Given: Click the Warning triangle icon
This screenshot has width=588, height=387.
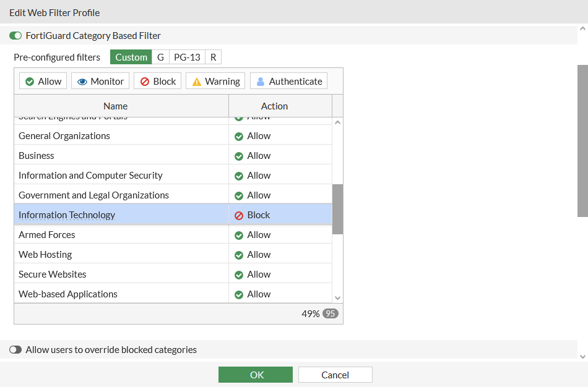Looking at the screenshot, I should (x=198, y=80).
